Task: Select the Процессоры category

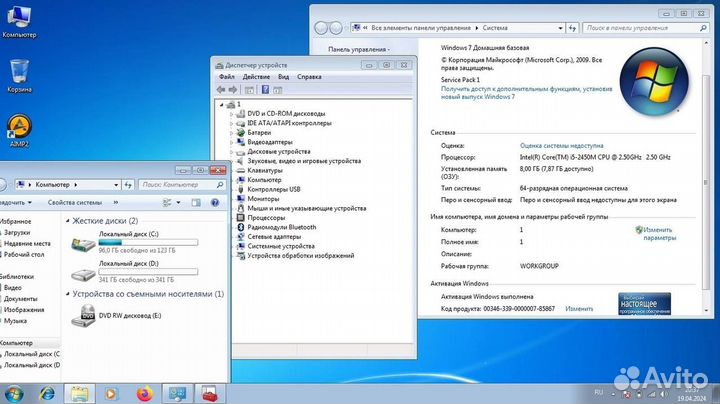Action: click(x=266, y=218)
